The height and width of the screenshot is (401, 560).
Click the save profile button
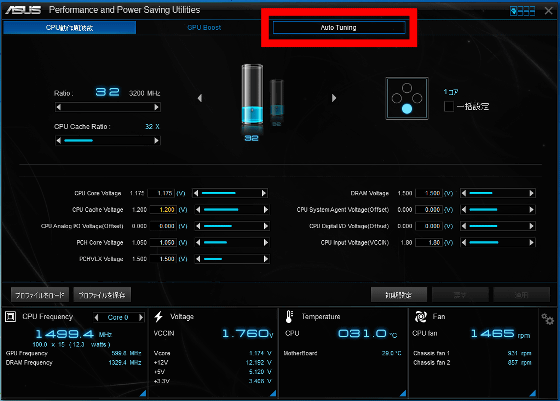(x=102, y=295)
